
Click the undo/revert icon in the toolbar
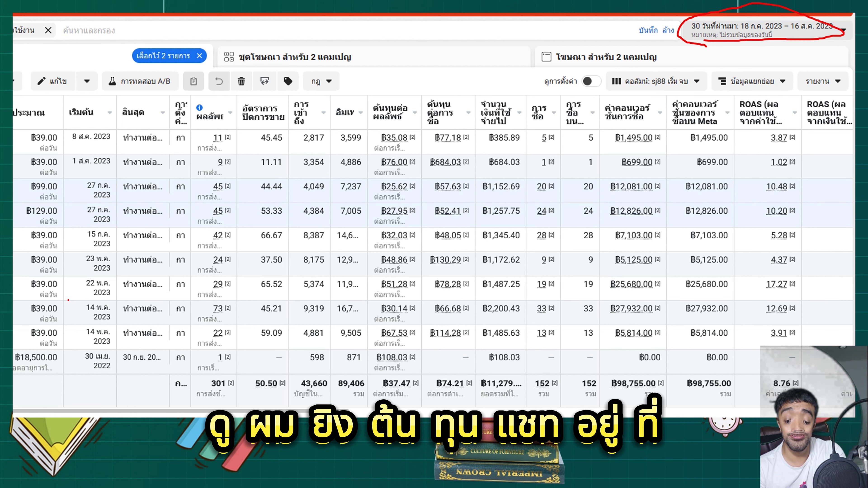tap(219, 81)
